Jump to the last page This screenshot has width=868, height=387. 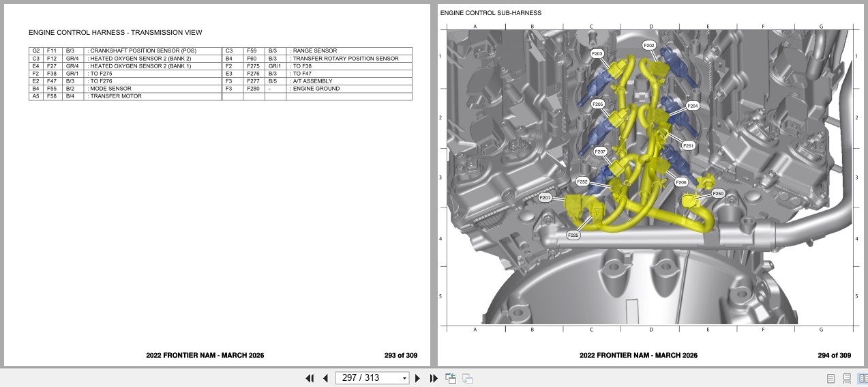[x=433, y=378]
